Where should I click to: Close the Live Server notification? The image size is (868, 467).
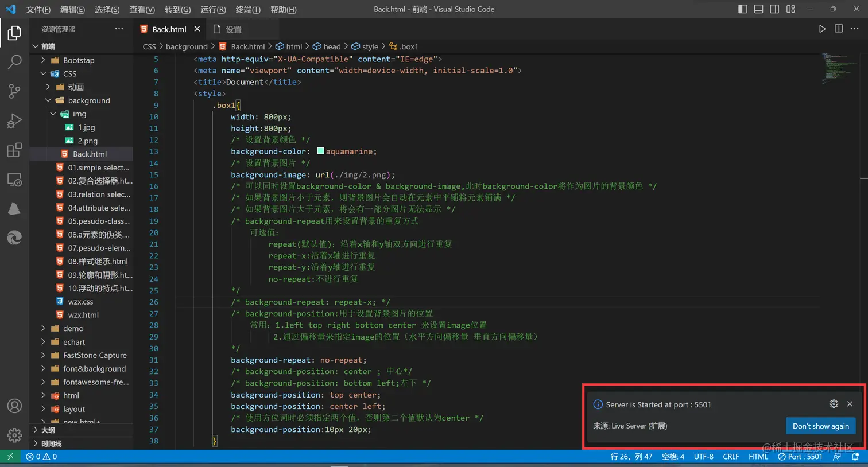[850, 404]
